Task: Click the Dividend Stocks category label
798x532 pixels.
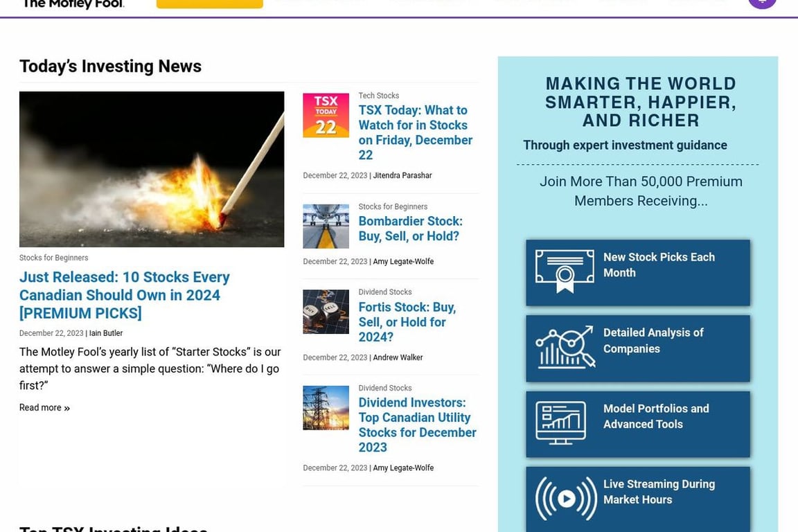Action: (x=385, y=292)
